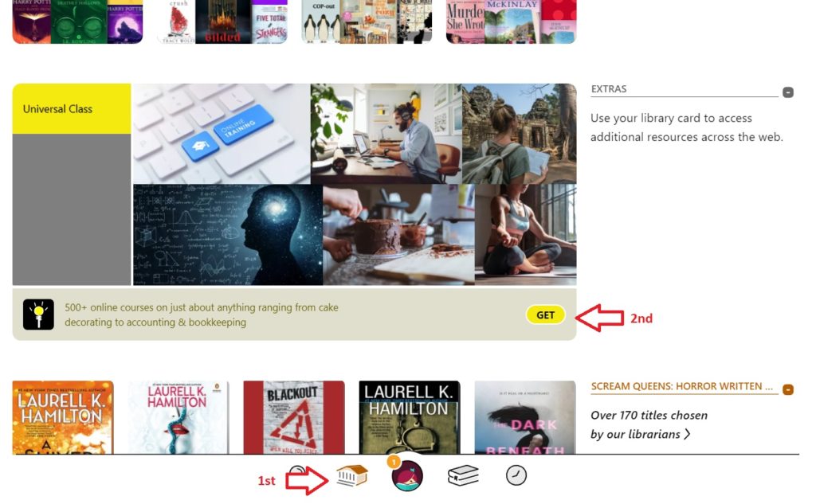Open the chevron next to 'by our librarians'
Screen dimensions: 816x504
[688, 434]
